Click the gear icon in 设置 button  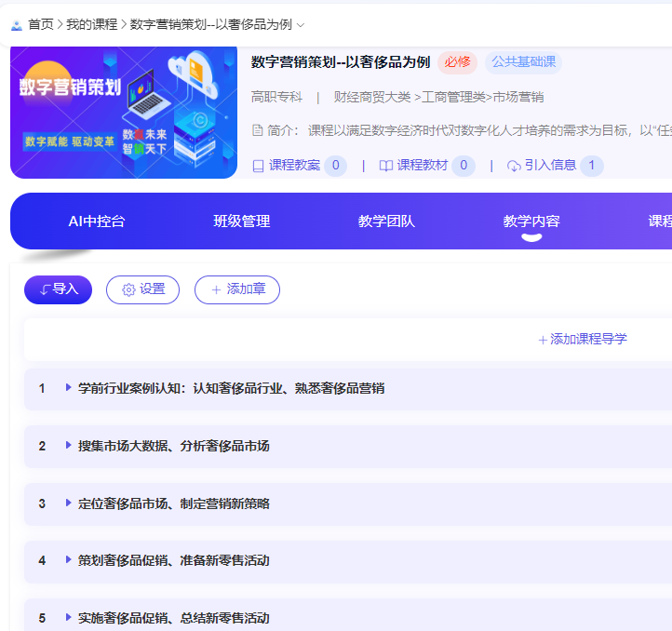(x=128, y=289)
